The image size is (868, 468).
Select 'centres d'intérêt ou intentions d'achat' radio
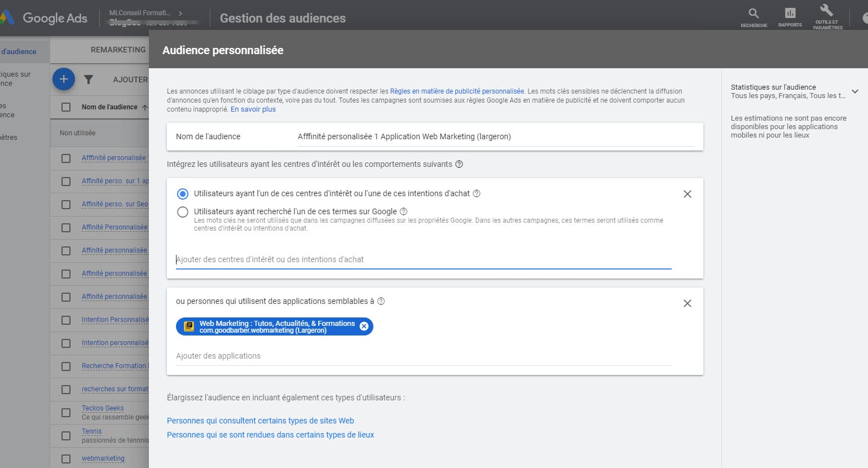tap(182, 194)
